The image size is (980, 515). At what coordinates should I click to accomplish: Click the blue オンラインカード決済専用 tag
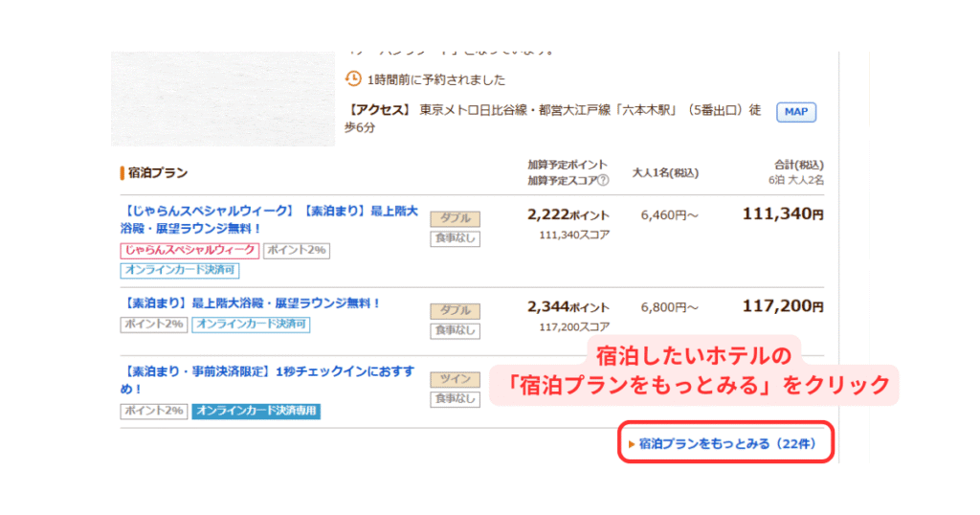pyautogui.click(x=256, y=411)
